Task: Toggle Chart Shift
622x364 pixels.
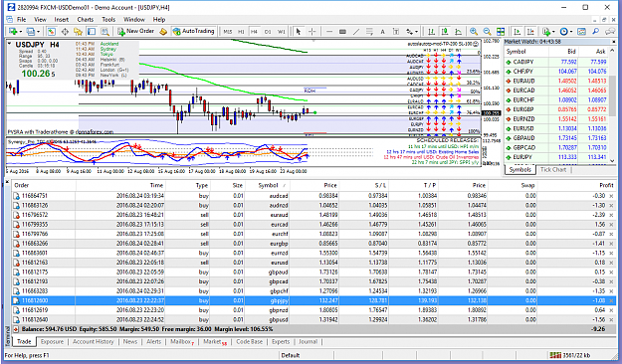Action: click(x=530, y=31)
